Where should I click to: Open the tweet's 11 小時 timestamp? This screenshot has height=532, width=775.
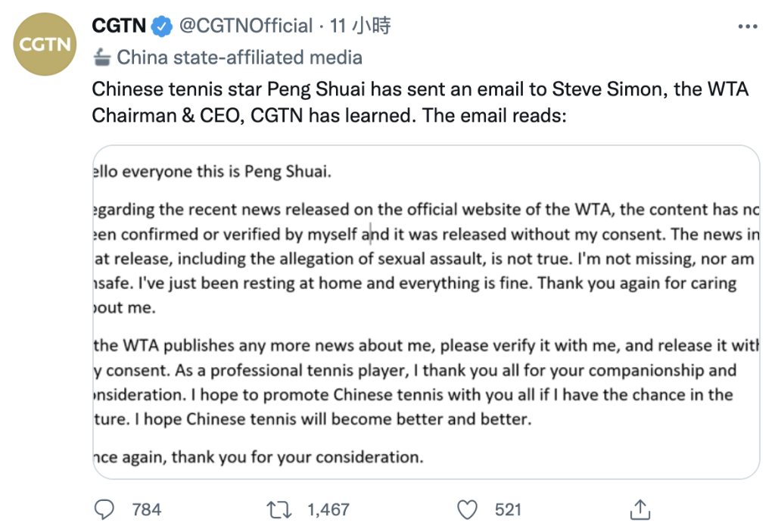(360, 26)
